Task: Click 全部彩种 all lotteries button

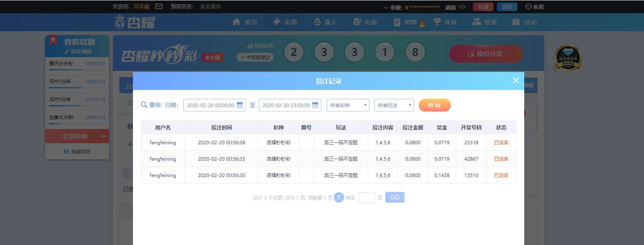Action: [x=77, y=136]
